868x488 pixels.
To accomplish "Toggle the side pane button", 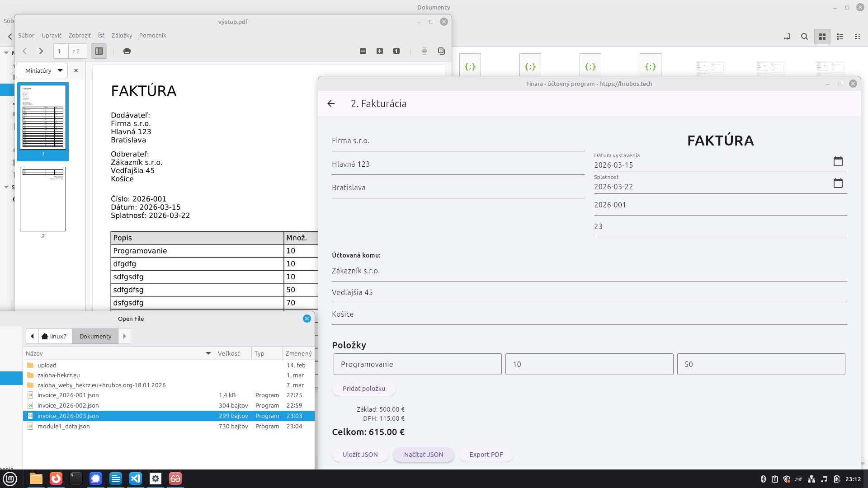I will pos(99,51).
